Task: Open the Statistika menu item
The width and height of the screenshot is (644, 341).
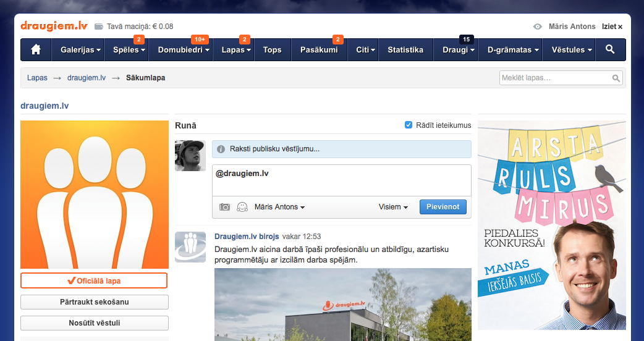Action: pos(405,49)
